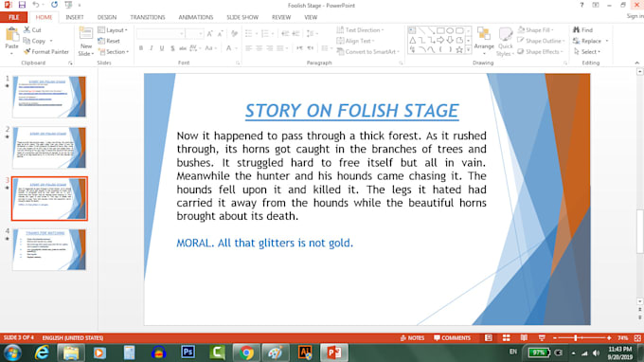The image size is (644, 362).
Task: Click the COMMENTS button in status bar
Action: click(x=452, y=337)
